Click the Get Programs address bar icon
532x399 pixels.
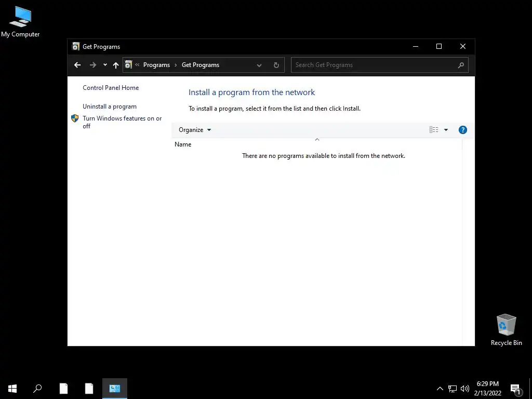click(128, 64)
